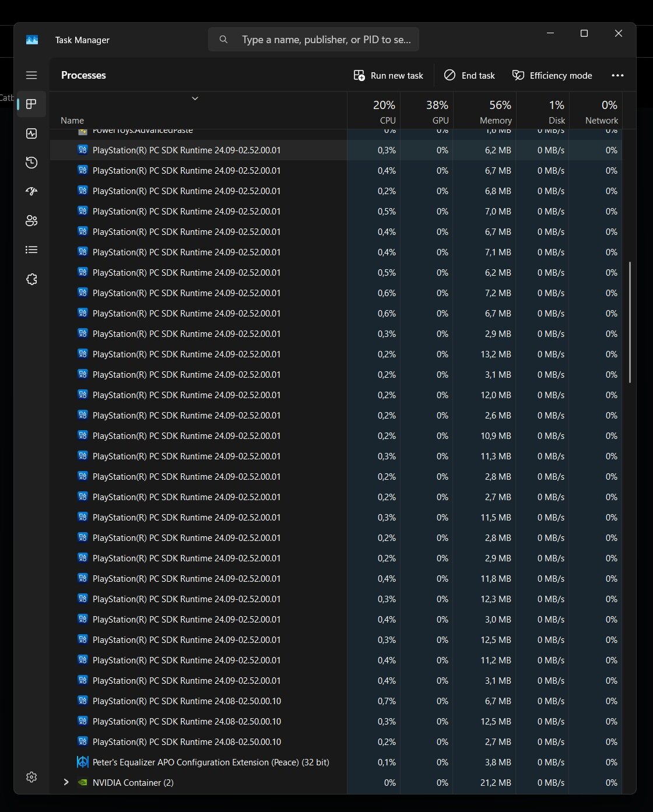Select the PlayStation SDK Runtime row using 11,3 MB
Screen dimensions: 653x812
click(x=336, y=456)
